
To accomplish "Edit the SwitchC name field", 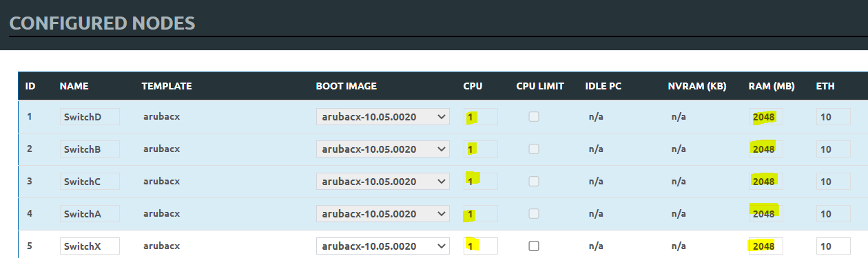I will [90, 182].
